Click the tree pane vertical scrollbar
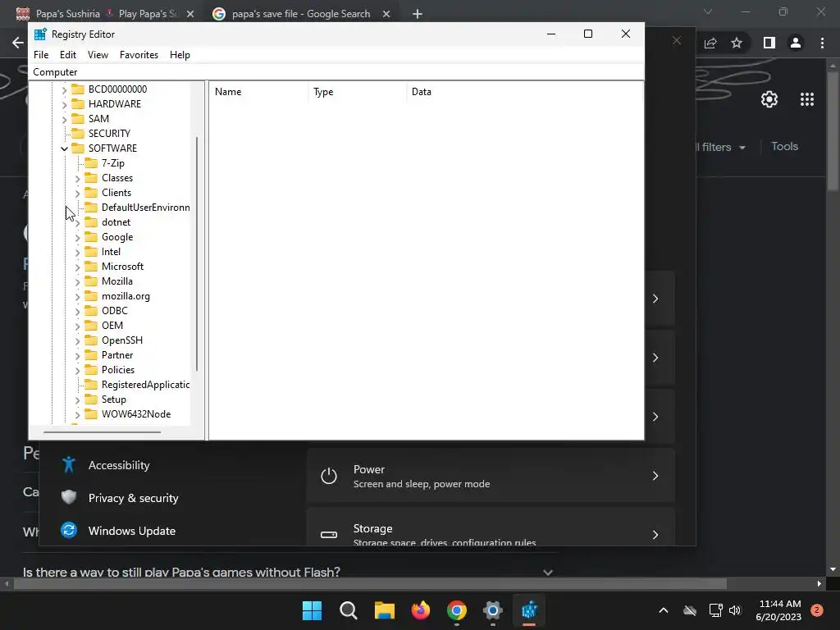Screen dimensions: 840x630 tap(197, 254)
